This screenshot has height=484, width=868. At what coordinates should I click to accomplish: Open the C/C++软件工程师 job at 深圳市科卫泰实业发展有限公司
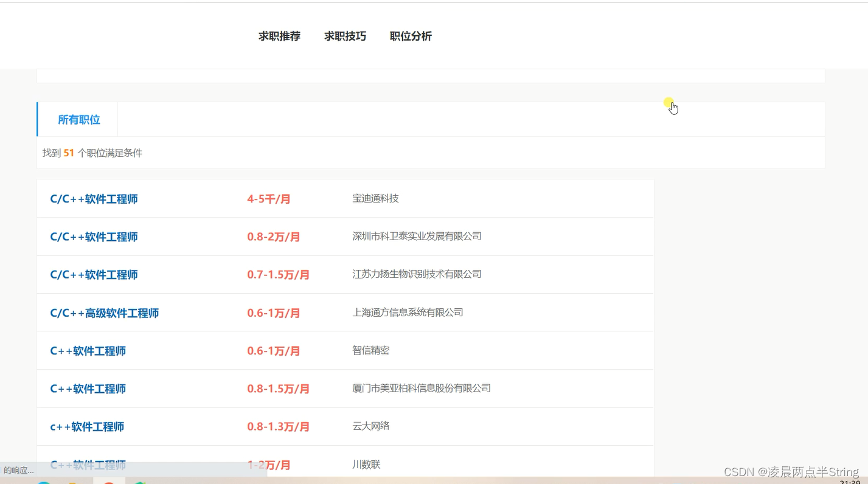coord(94,237)
